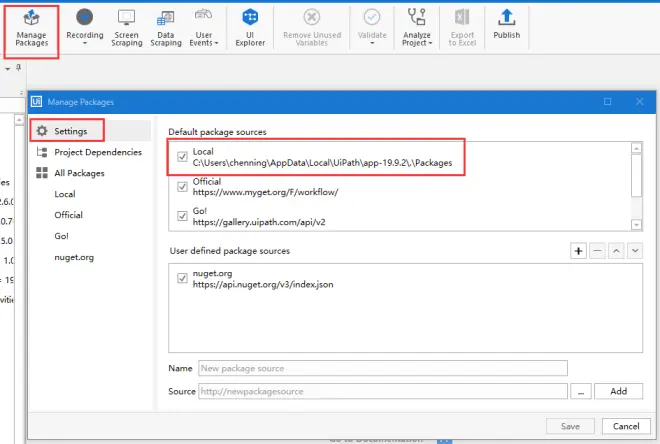660x444 pixels.
Task: Add a user defined source with plus
Action: (578, 251)
